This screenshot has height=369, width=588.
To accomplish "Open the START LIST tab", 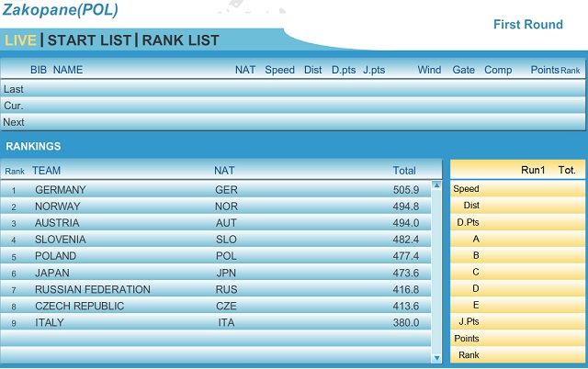I will (89, 40).
